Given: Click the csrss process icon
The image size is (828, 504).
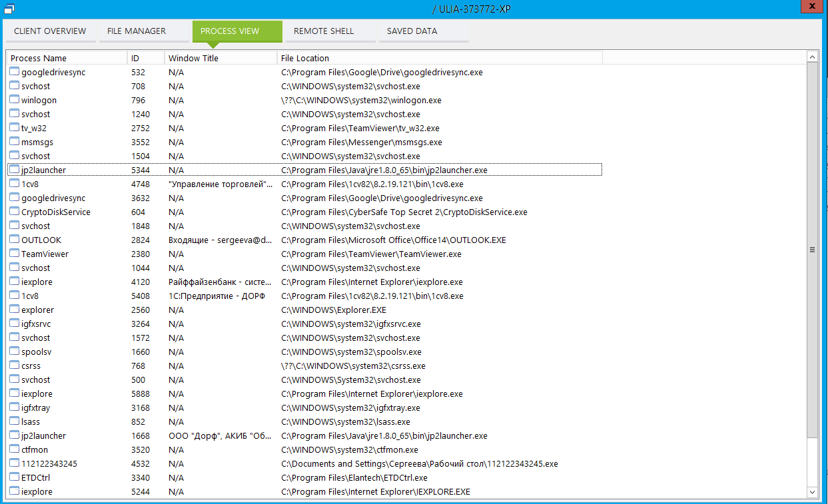Looking at the screenshot, I should [x=15, y=366].
